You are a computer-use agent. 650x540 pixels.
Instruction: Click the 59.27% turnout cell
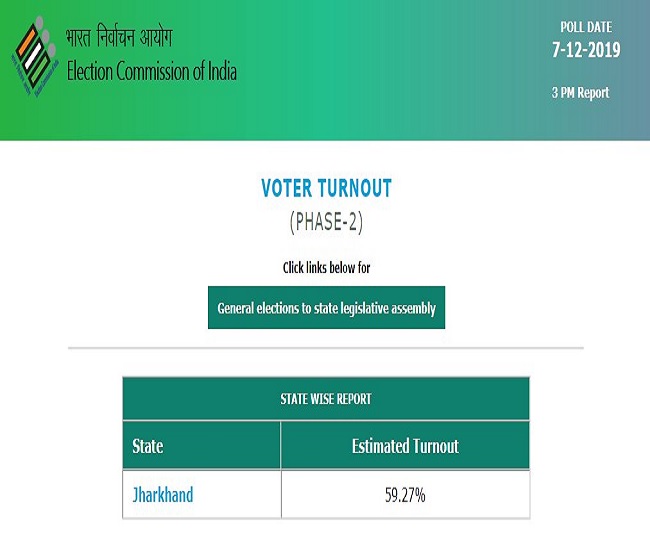(x=405, y=495)
